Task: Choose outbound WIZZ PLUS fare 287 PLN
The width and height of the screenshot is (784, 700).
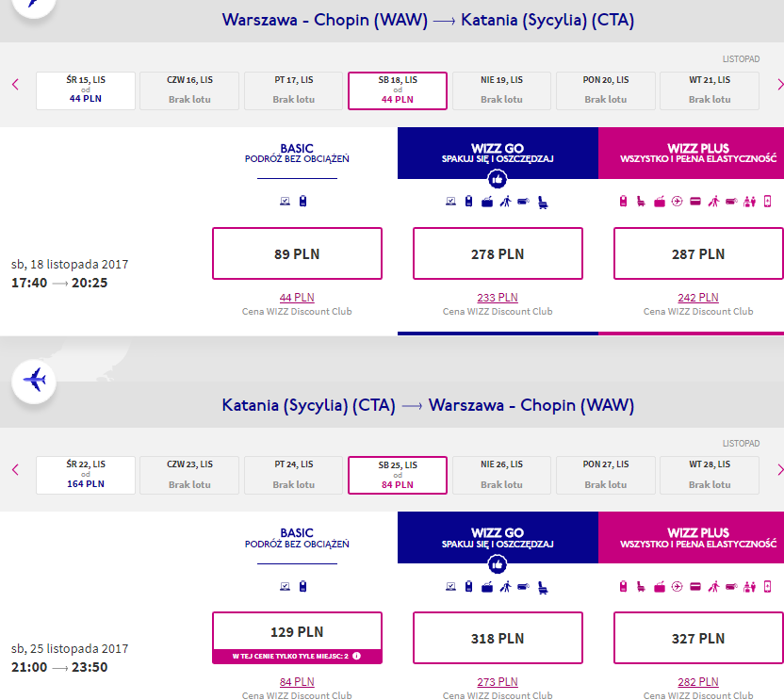Action: click(698, 253)
